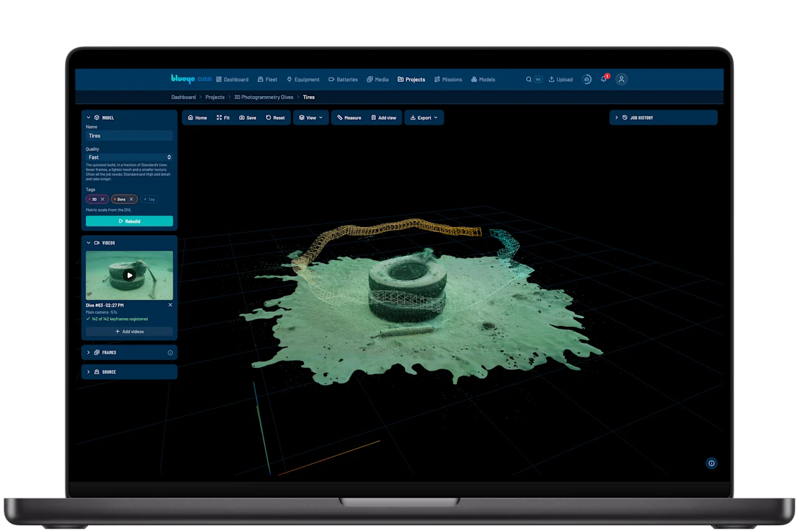This screenshot has height=532, width=799.
Task: Click the Blueye Cloud logo
Action: [191, 79]
